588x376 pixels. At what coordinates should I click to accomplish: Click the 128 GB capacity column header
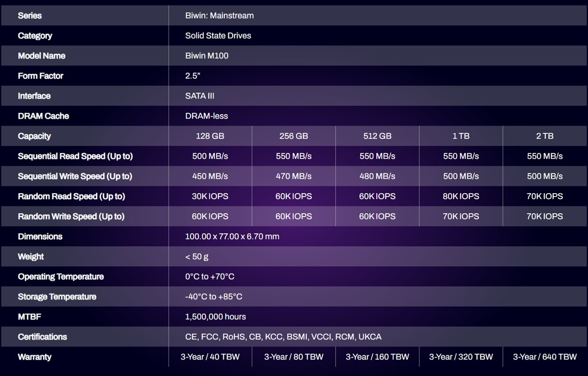[x=210, y=136]
